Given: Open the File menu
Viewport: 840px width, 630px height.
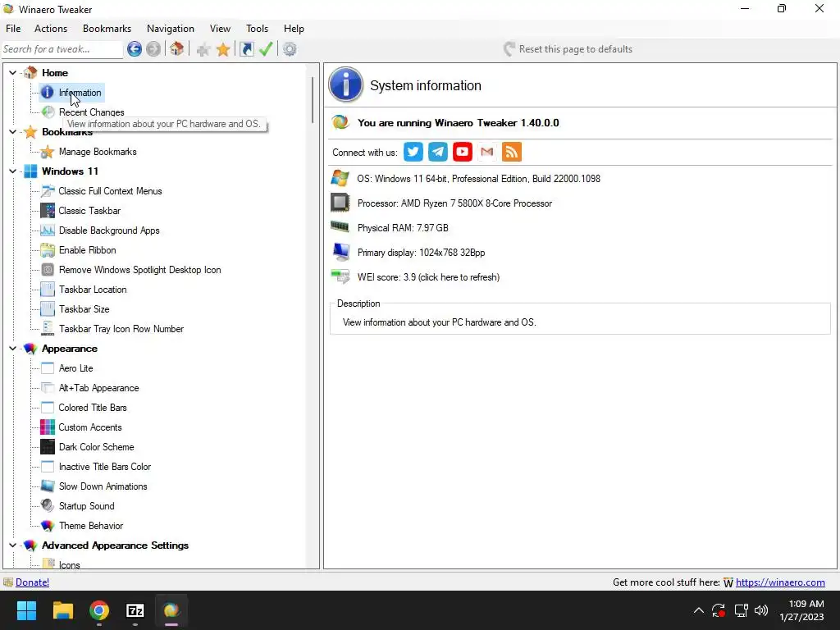Looking at the screenshot, I should 13,29.
